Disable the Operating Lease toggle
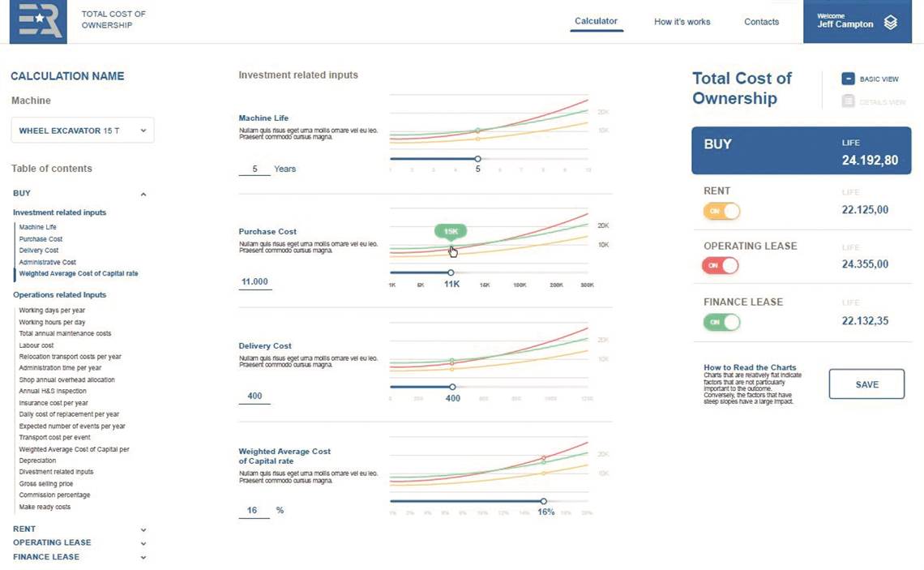The width and height of the screenshot is (924, 570). pos(720,265)
